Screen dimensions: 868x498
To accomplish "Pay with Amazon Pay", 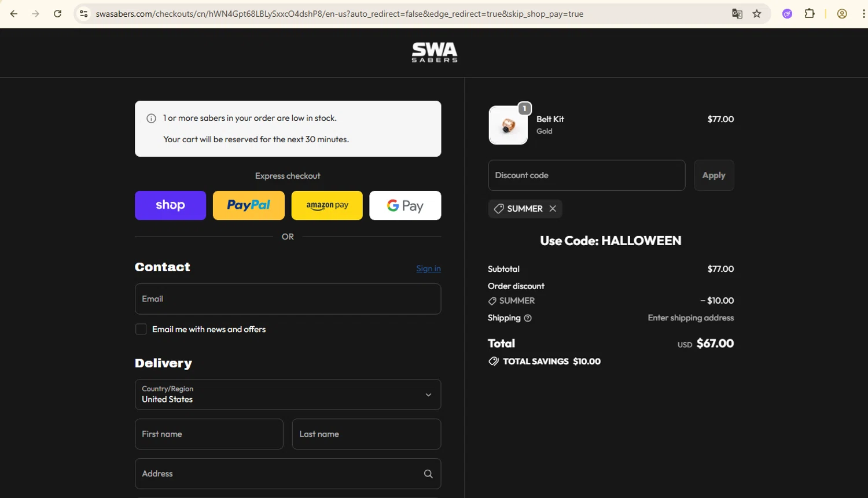I will (x=327, y=205).
